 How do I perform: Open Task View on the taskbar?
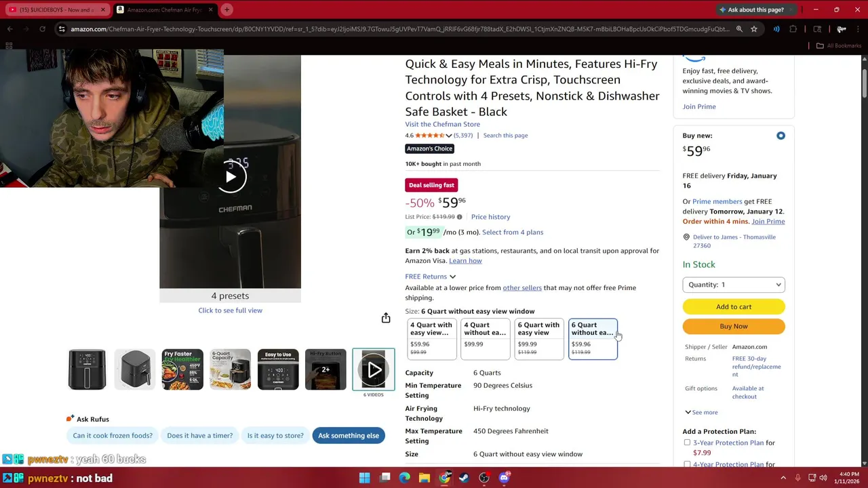(385, 478)
